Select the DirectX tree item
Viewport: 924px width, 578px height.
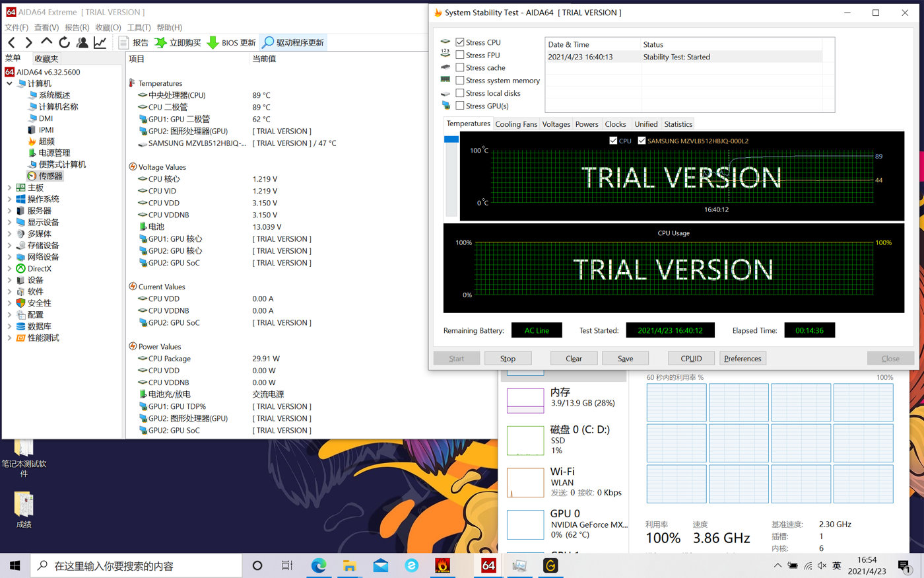coord(39,269)
